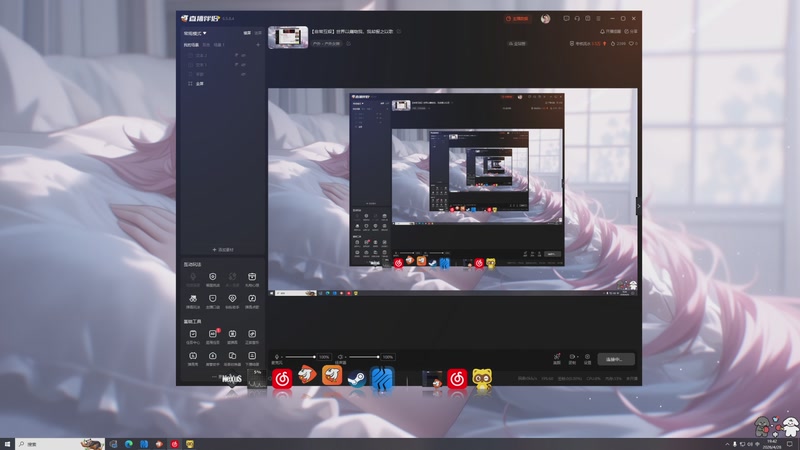Click the stream cover thumbnail
Viewport: 800px width, 450px height.
click(288, 37)
